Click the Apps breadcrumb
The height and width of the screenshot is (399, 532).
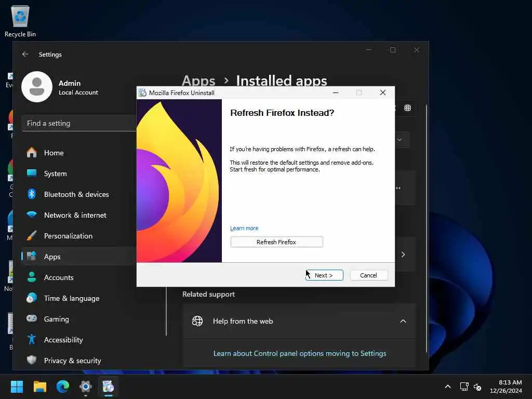point(198,81)
